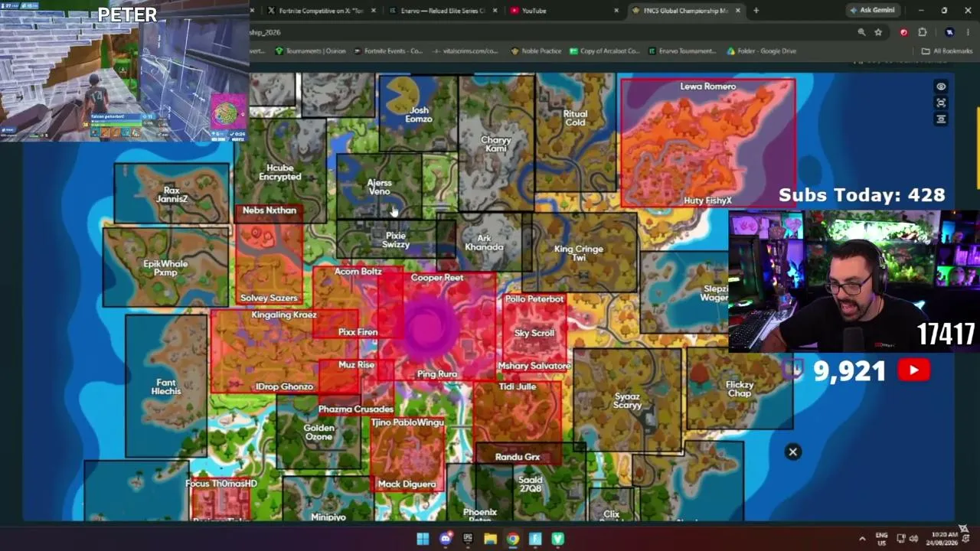Open the blue F app on the taskbar
980x551 pixels.
[535, 539]
